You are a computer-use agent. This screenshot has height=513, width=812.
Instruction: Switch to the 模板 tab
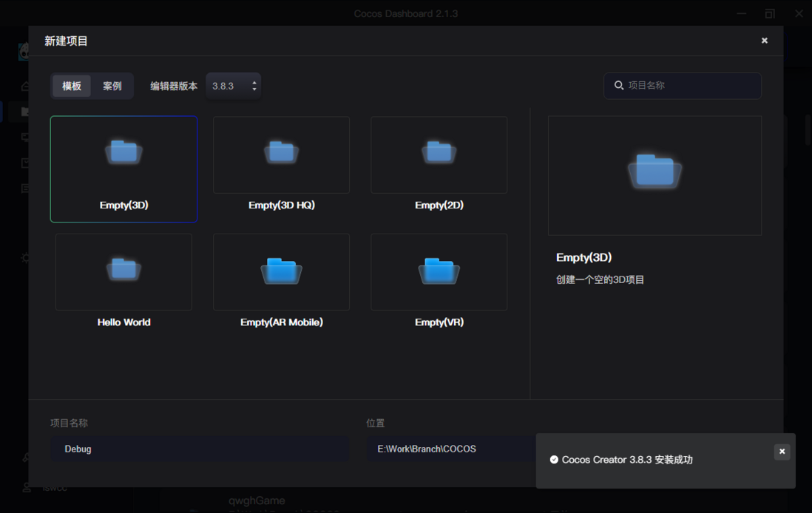tap(72, 86)
